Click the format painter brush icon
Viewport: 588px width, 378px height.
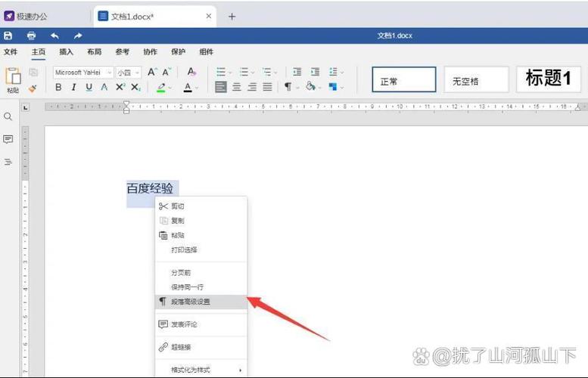[33, 88]
